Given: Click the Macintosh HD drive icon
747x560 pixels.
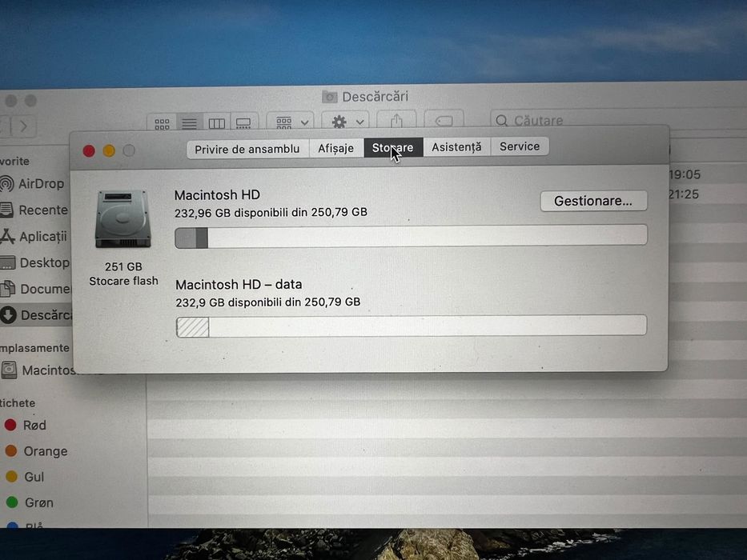Looking at the screenshot, I should 123,218.
